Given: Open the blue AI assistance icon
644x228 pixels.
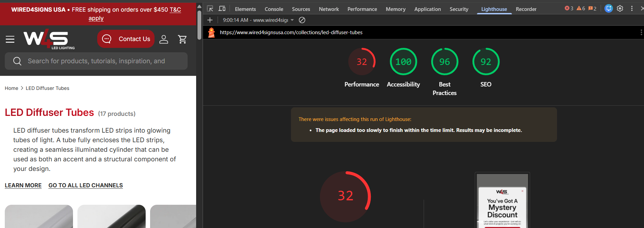Looking at the screenshot, I should (609, 9).
